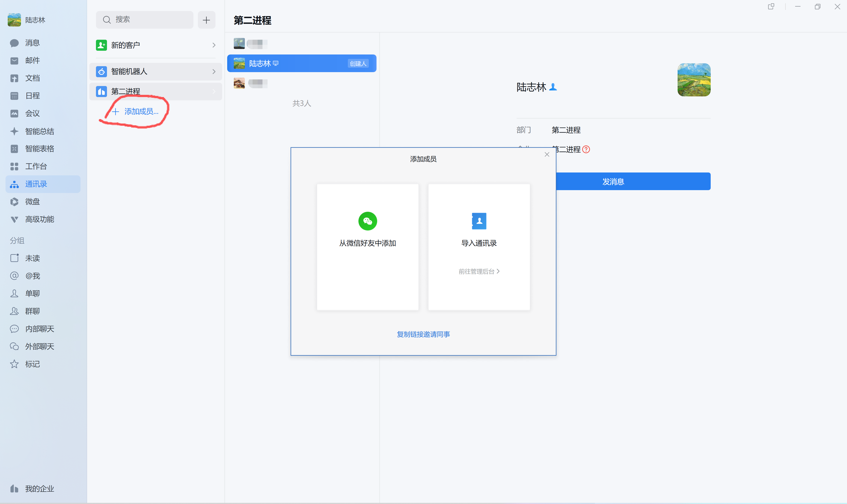Image resolution: width=847 pixels, height=504 pixels.
Task: Close the 添加成员 dialog
Action: (547, 155)
